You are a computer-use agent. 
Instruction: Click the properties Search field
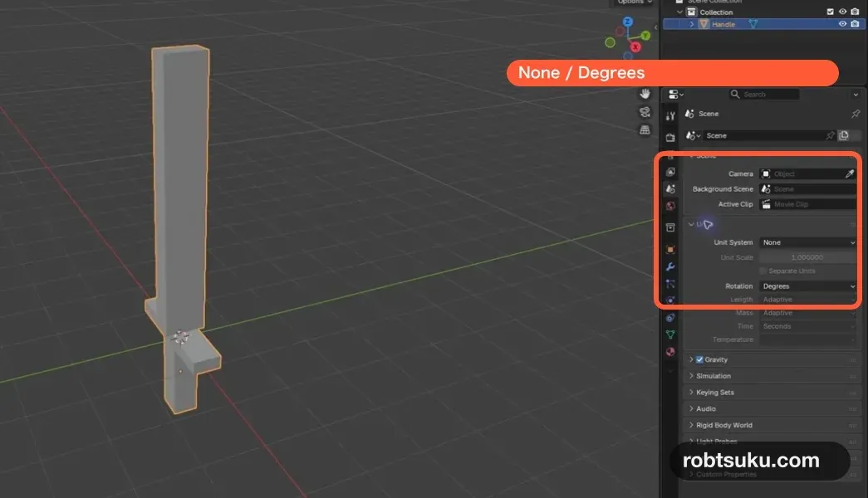tap(764, 94)
